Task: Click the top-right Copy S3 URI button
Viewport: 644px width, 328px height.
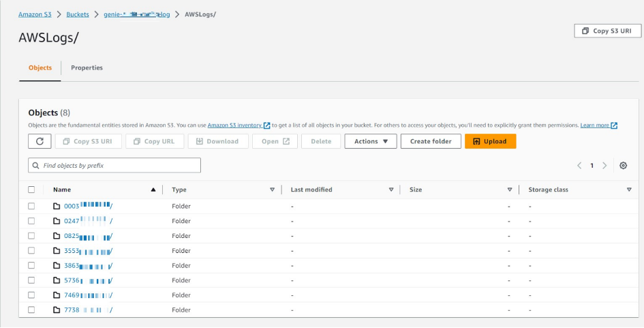Action: pos(607,31)
